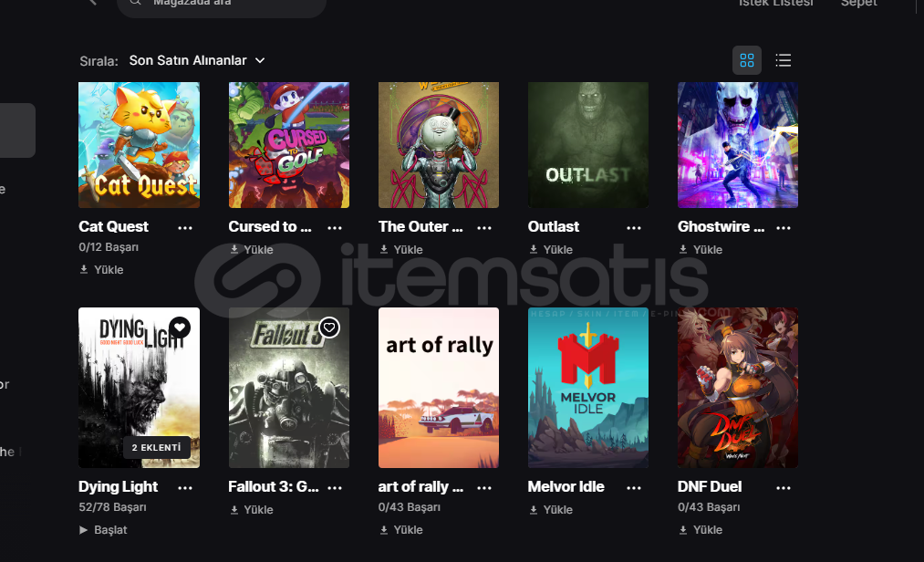Screen dimensions: 924x562
Task: Expand Dying Light options ellipsis menu
Action: pyautogui.click(x=185, y=488)
